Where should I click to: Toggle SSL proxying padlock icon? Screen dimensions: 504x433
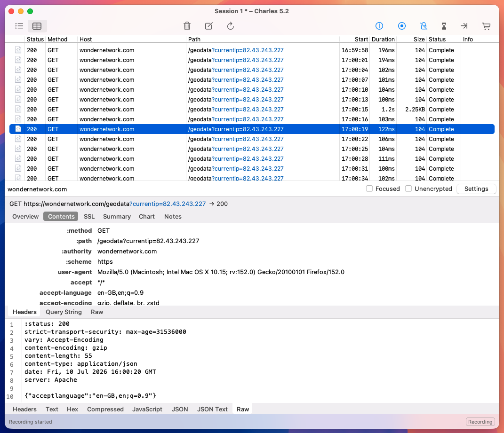pyautogui.click(x=424, y=26)
